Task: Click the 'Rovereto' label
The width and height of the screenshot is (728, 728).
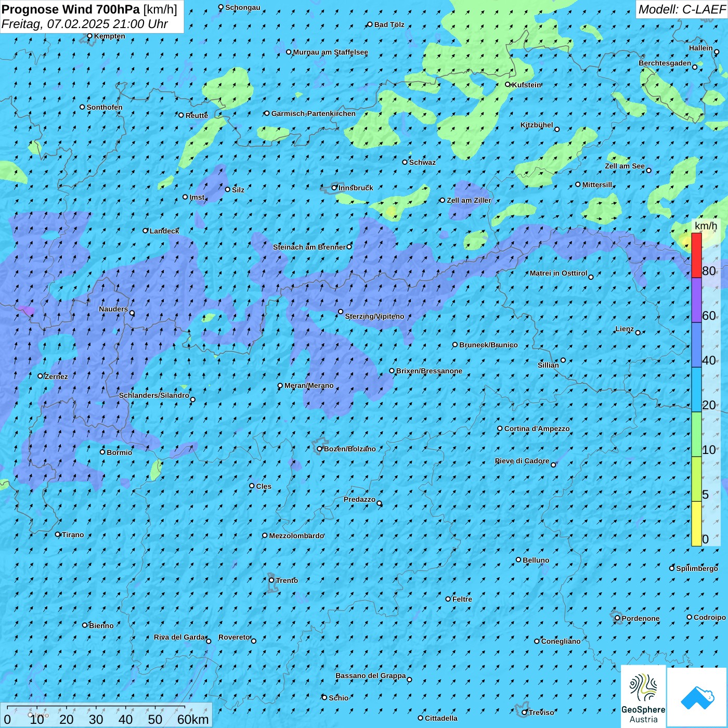Action: (235, 637)
